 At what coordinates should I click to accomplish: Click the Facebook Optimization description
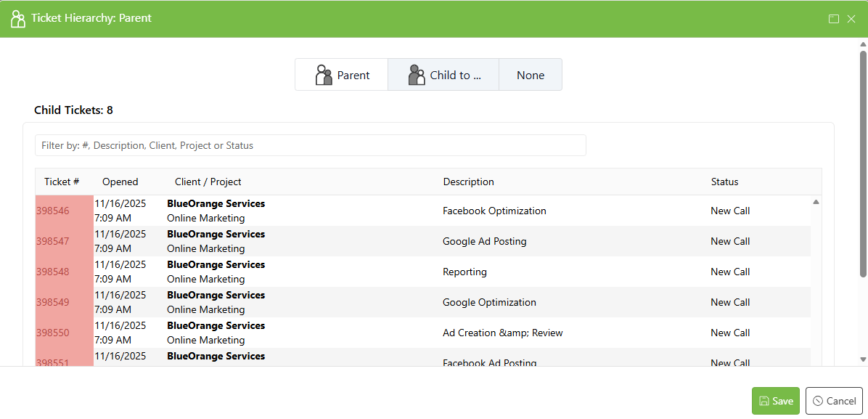click(494, 211)
